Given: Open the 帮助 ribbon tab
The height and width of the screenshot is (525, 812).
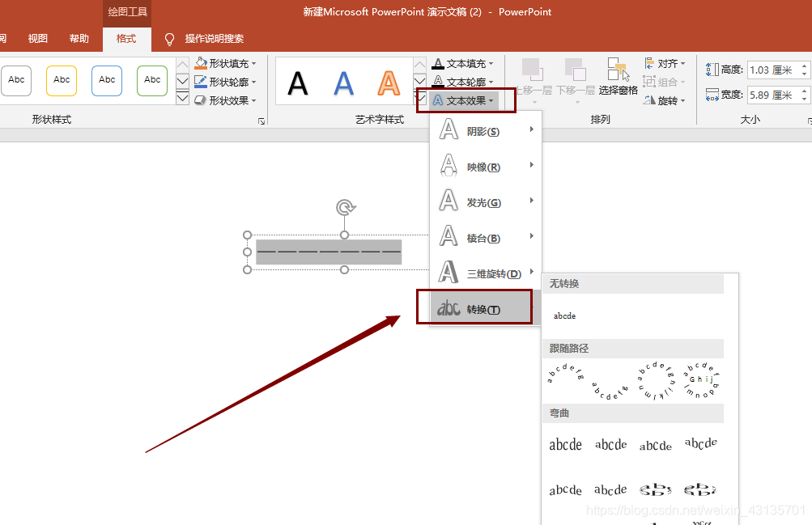Looking at the screenshot, I should (x=79, y=39).
